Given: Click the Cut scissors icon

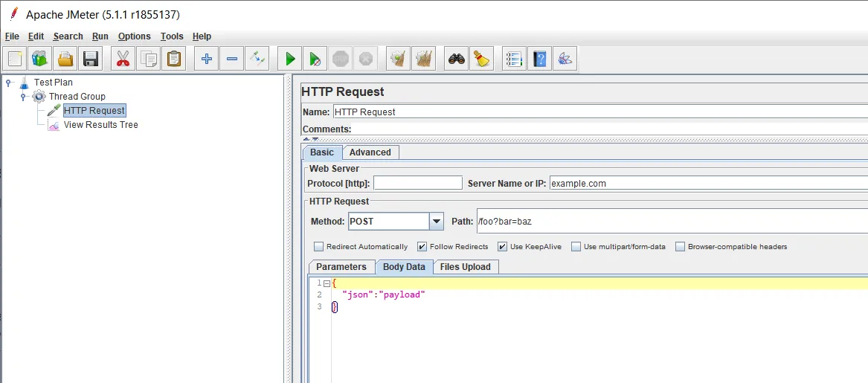Looking at the screenshot, I should 123,58.
